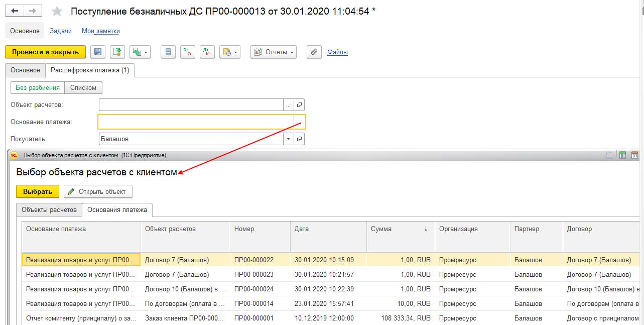Click the Организация column header
Image resolution: width=644 pixels, height=325 pixels.
tap(472, 236)
